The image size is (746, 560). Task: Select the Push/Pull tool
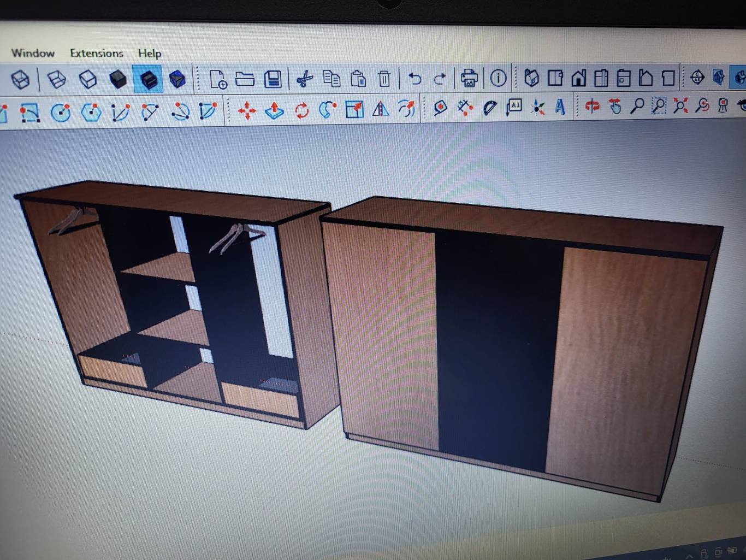[x=274, y=110]
